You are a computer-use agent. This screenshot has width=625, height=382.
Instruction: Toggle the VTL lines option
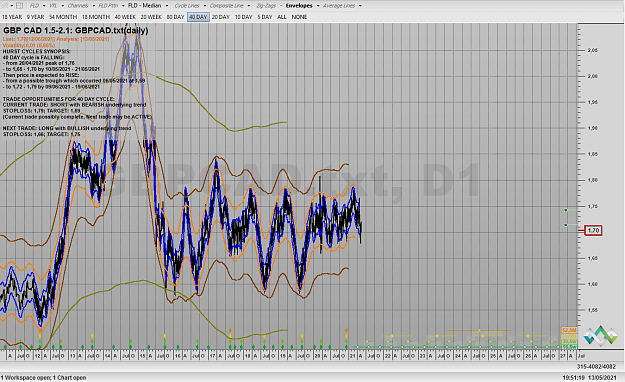pos(53,6)
